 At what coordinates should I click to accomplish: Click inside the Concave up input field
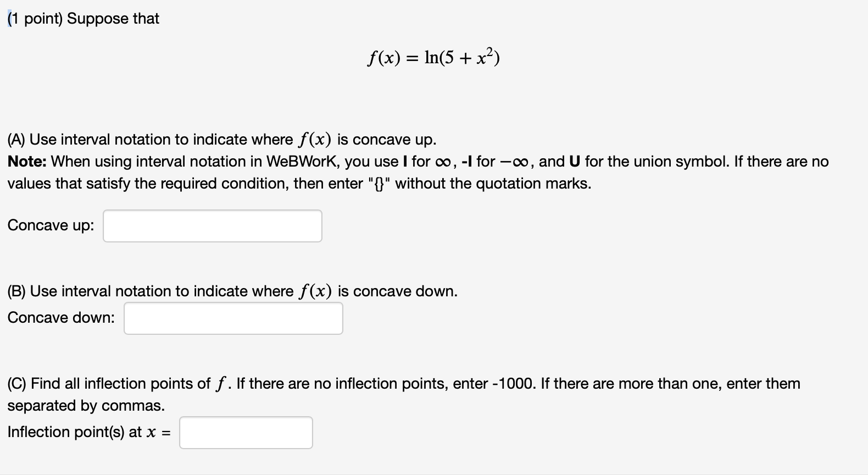click(212, 225)
